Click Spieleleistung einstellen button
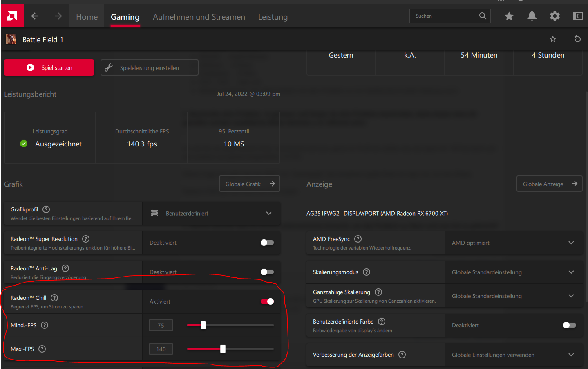This screenshot has height=369, width=588. coord(150,67)
